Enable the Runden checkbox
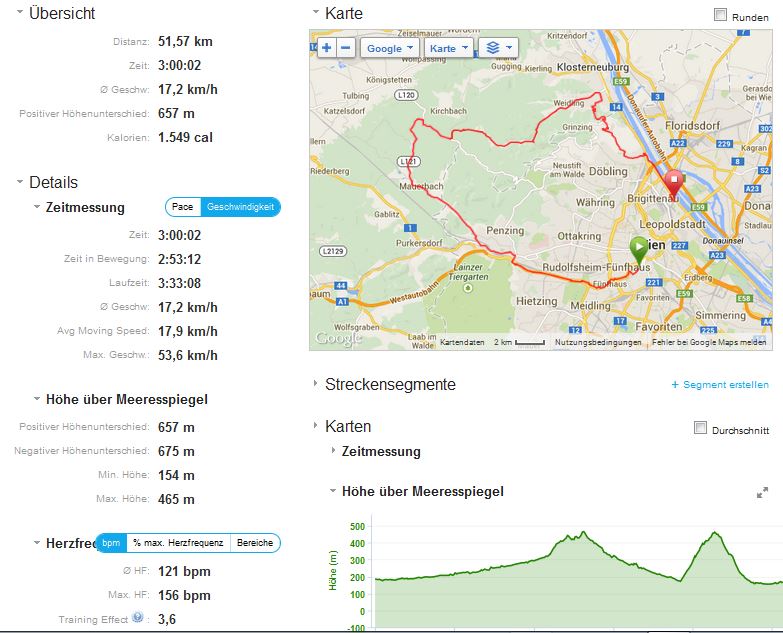The width and height of the screenshot is (783, 633). coord(720,15)
